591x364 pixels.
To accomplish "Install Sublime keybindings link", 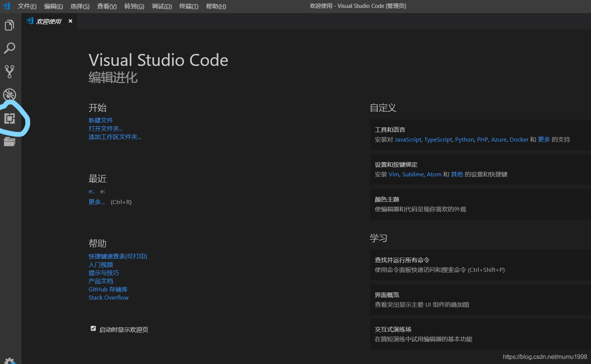I will pos(413,174).
